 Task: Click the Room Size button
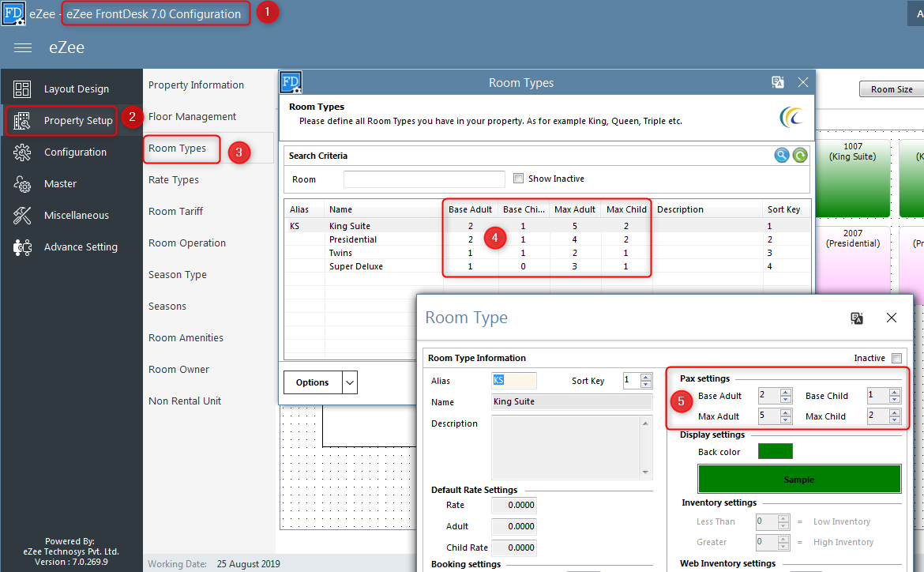coord(892,89)
